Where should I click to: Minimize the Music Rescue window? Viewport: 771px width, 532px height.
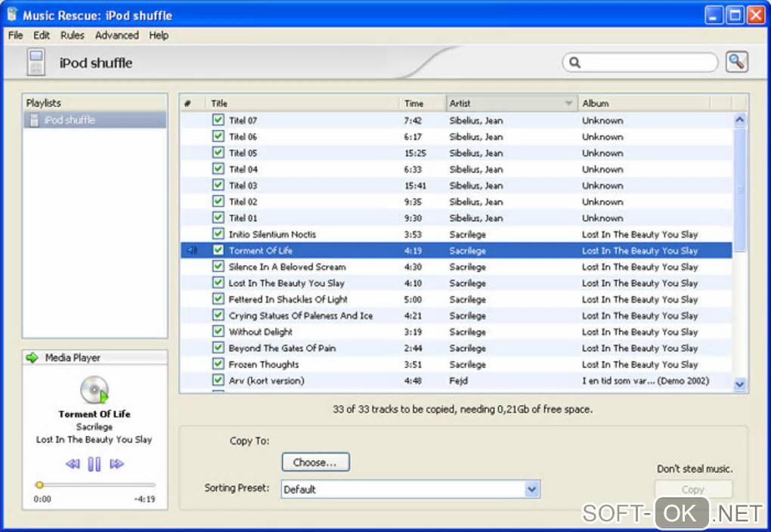pos(714,15)
